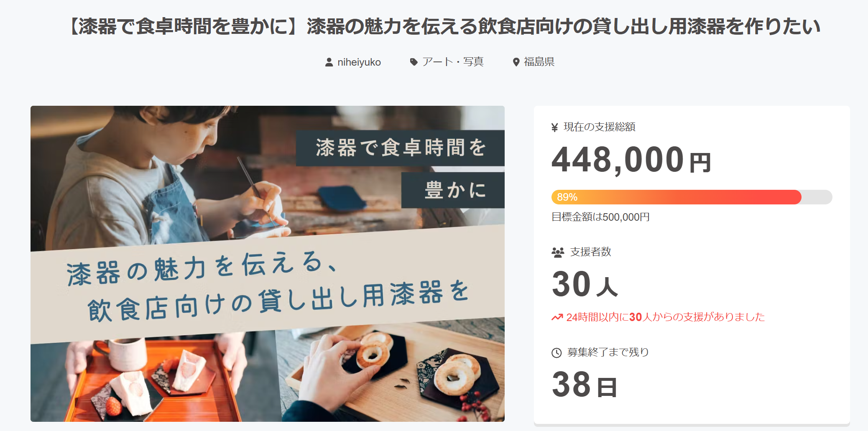Click the 目標金額は500,000円 text
868x431 pixels.
click(x=600, y=217)
